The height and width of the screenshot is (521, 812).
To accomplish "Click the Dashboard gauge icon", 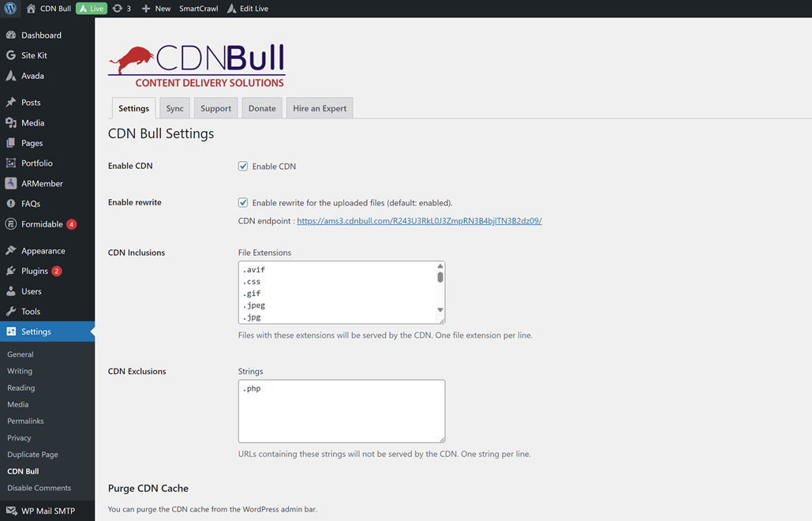I will coord(11,36).
